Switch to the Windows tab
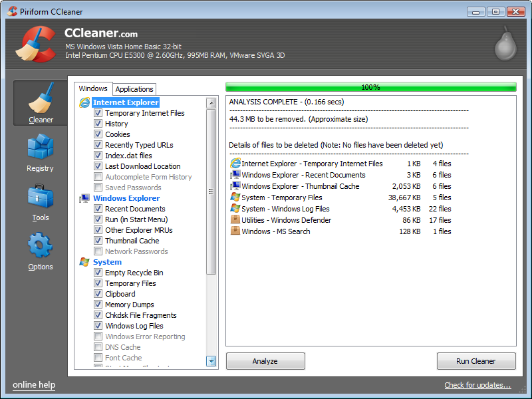The image size is (532, 399). click(x=93, y=88)
